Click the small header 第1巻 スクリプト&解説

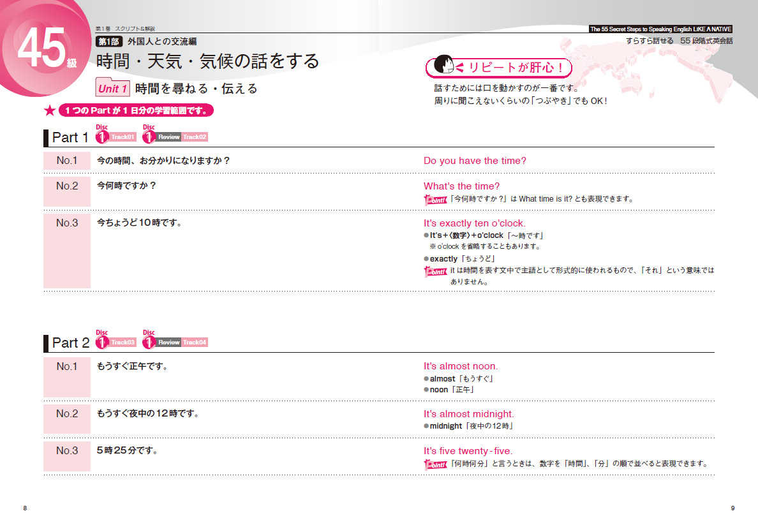[x=125, y=29]
